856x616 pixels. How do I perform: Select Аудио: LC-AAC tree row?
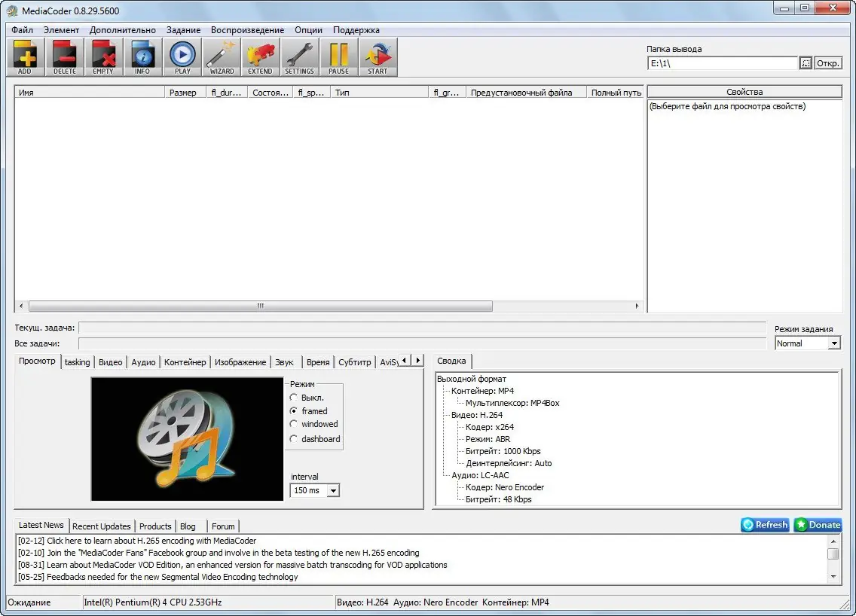[x=480, y=475]
